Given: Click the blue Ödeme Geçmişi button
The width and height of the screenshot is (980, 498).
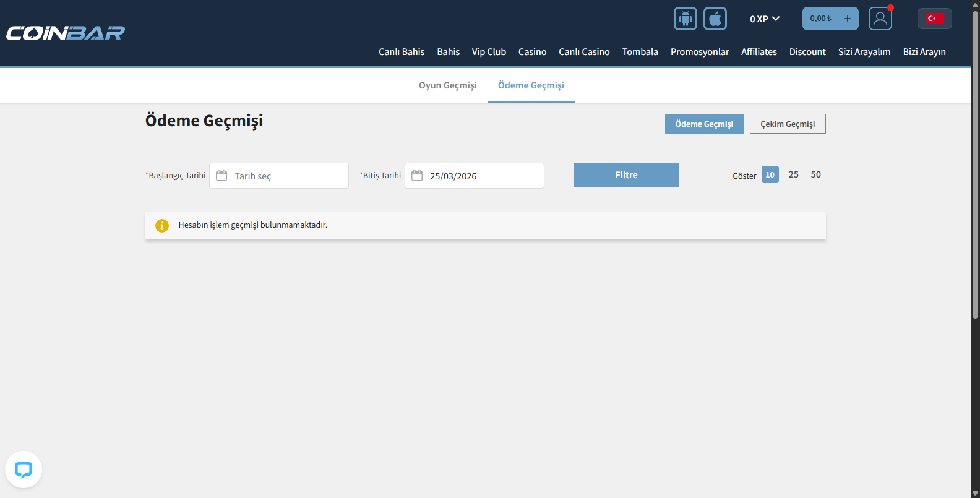Looking at the screenshot, I should 704,124.
